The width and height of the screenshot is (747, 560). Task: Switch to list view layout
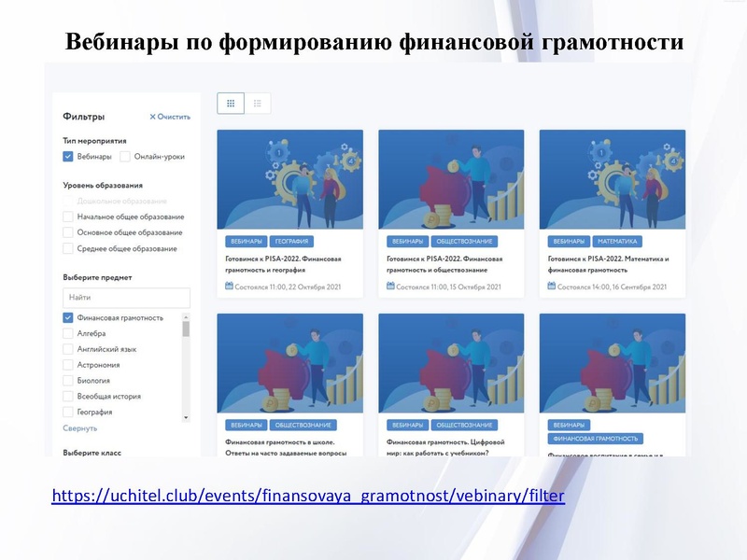(258, 103)
